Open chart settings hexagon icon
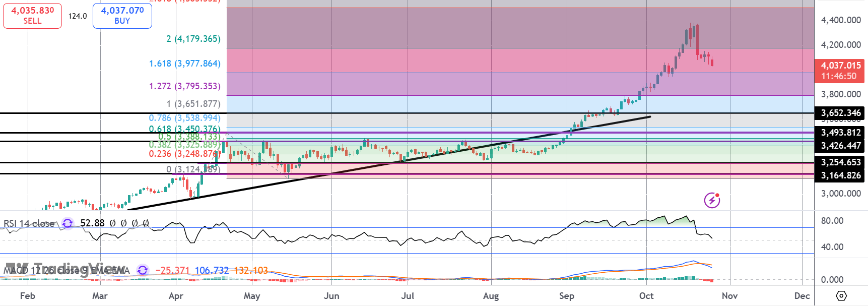The width and height of the screenshot is (868, 306). click(841, 295)
